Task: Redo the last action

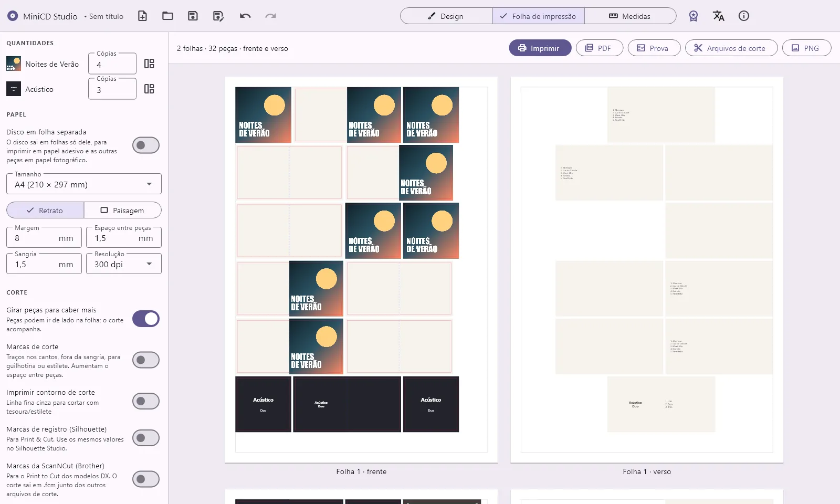Action: pyautogui.click(x=270, y=16)
